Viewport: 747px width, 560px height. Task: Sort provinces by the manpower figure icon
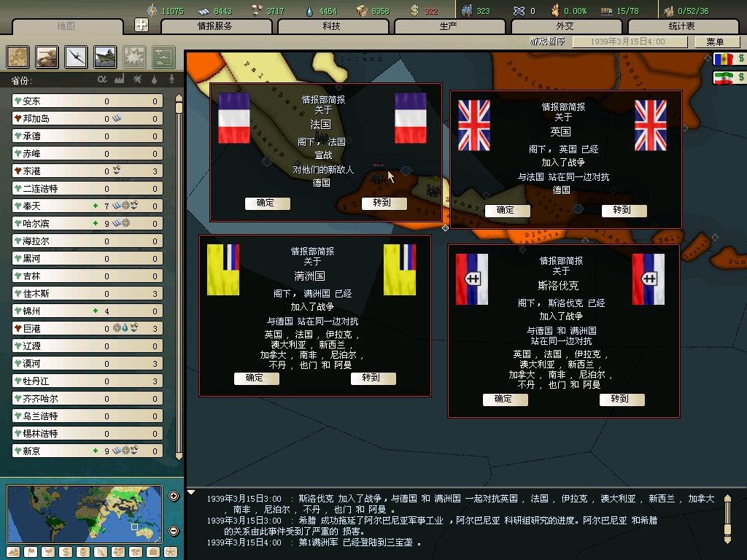pos(171,79)
